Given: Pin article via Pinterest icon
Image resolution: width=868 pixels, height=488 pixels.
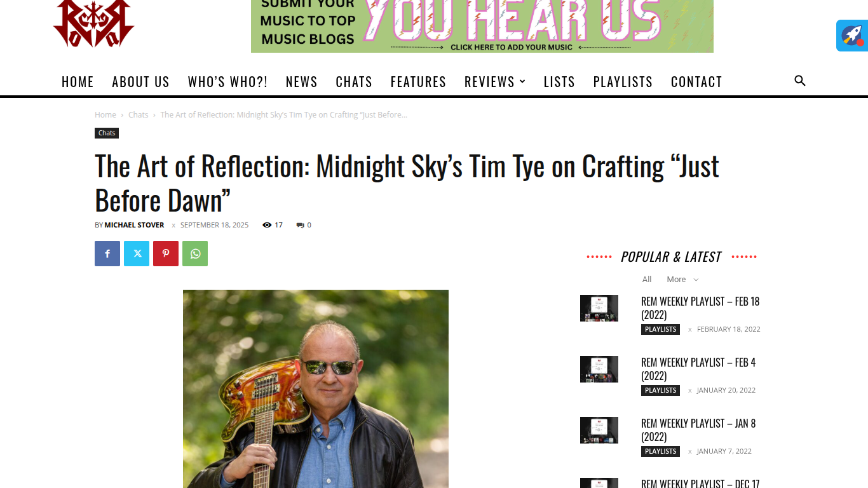Looking at the screenshot, I should tap(166, 254).
